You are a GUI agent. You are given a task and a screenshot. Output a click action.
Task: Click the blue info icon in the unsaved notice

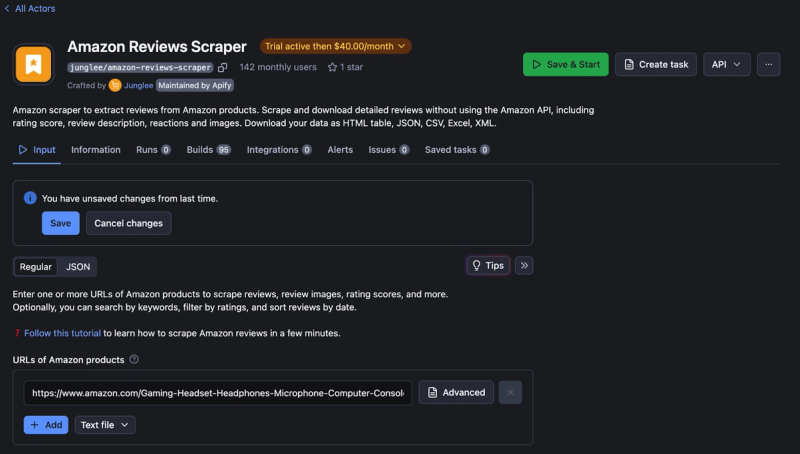click(30, 198)
